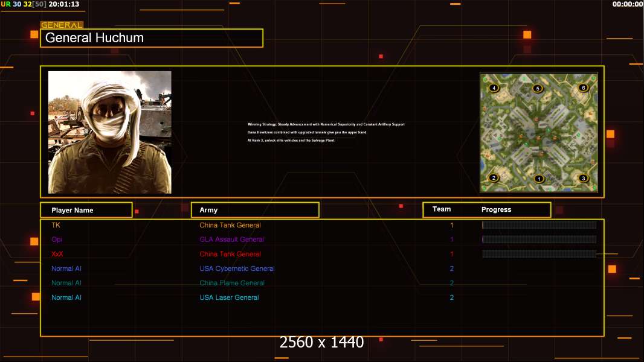Click player name TK

tap(56, 225)
